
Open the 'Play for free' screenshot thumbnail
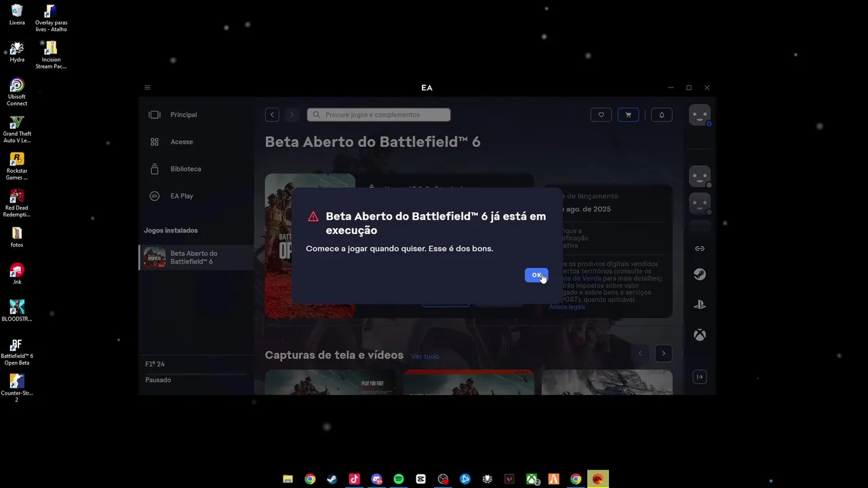click(330, 382)
